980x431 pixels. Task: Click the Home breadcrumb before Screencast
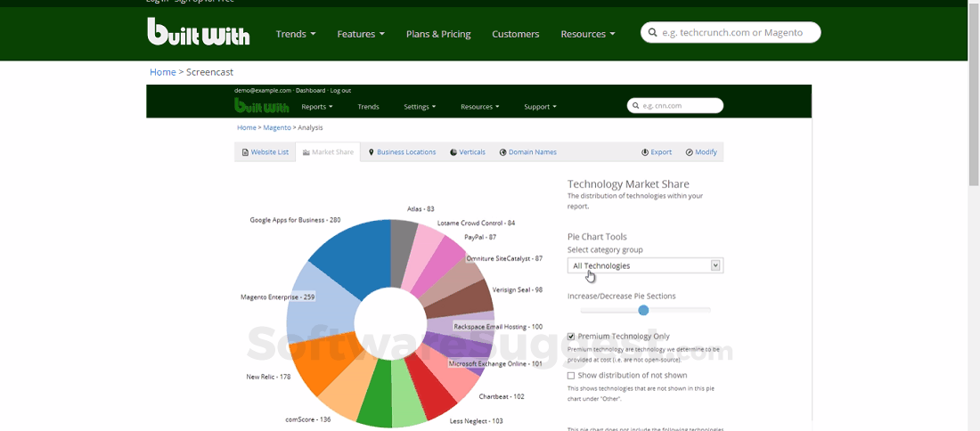point(162,72)
